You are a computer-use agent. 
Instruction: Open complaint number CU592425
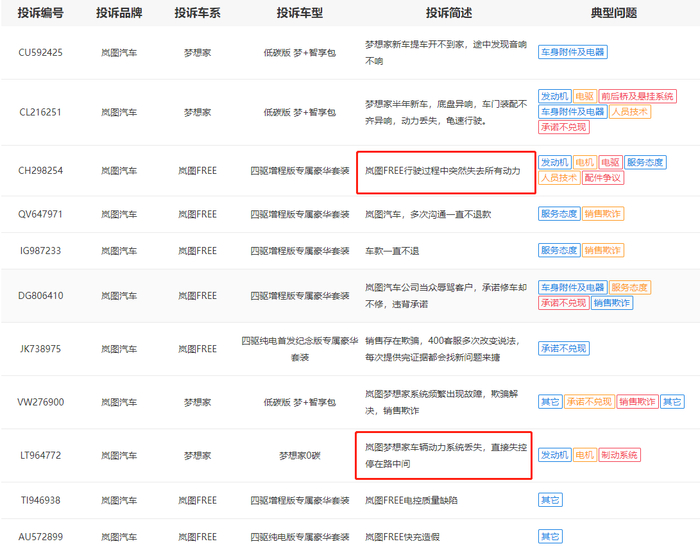pos(41,53)
